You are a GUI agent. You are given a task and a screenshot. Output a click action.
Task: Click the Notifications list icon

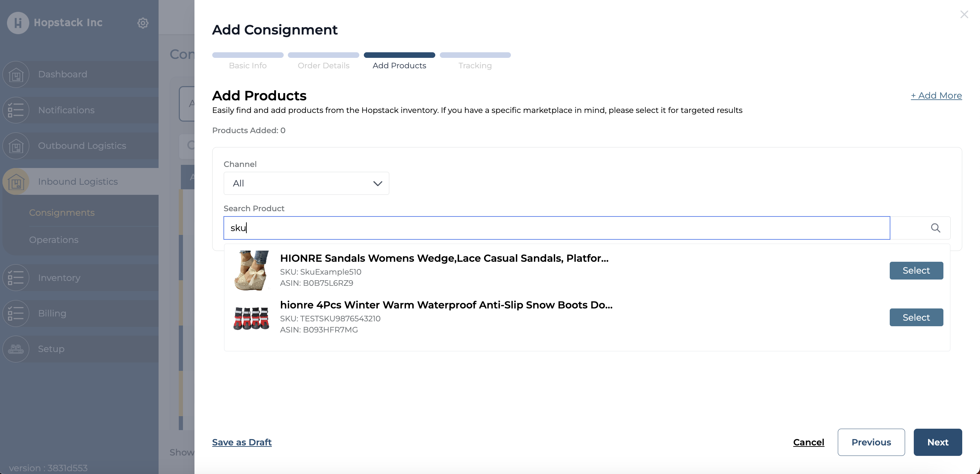tap(16, 110)
